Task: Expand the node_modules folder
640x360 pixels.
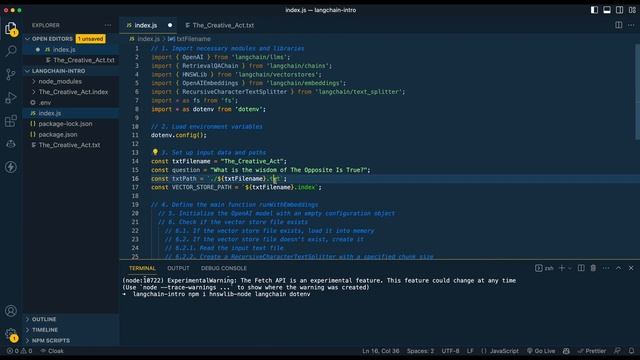Action: [60, 82]
